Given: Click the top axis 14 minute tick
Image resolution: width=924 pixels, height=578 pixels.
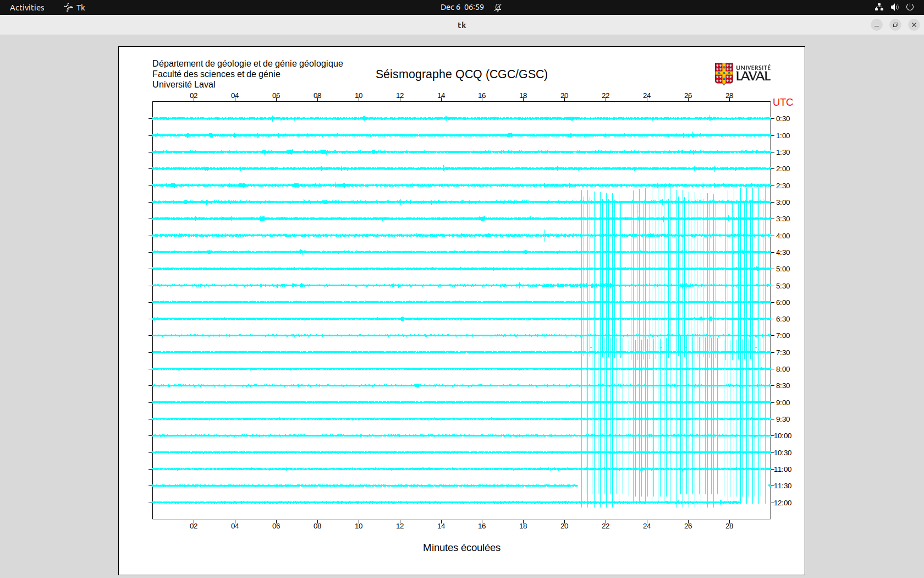Looking at the screenshot, I should [x=441, y=96].
